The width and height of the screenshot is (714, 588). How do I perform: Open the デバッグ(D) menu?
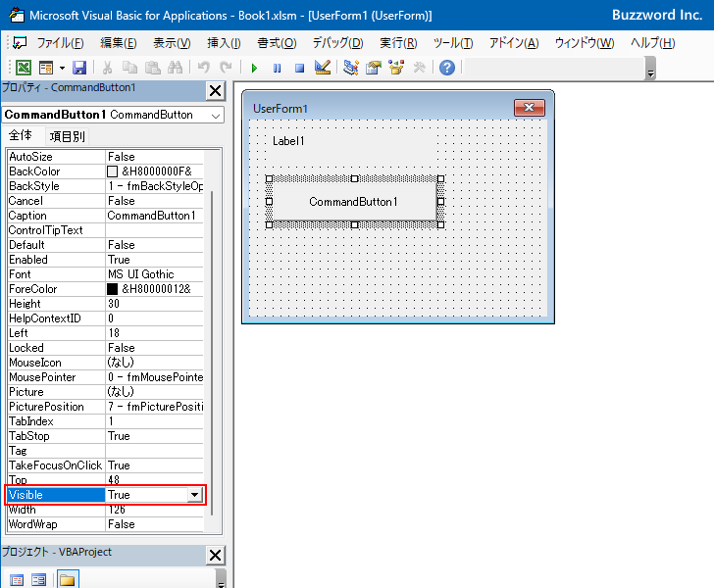[x=337, y=43]
